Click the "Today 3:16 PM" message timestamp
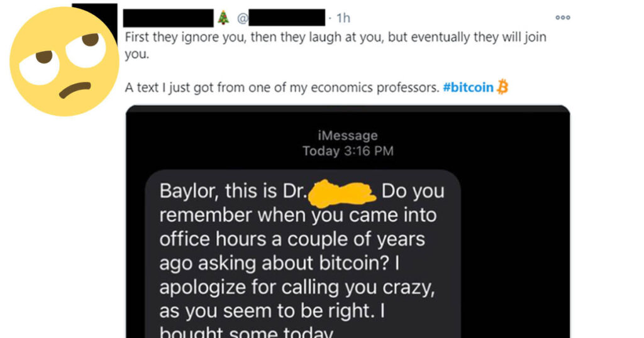Image resolution: width=644 pixels, height=338 pixels. (x=348, y=151)
